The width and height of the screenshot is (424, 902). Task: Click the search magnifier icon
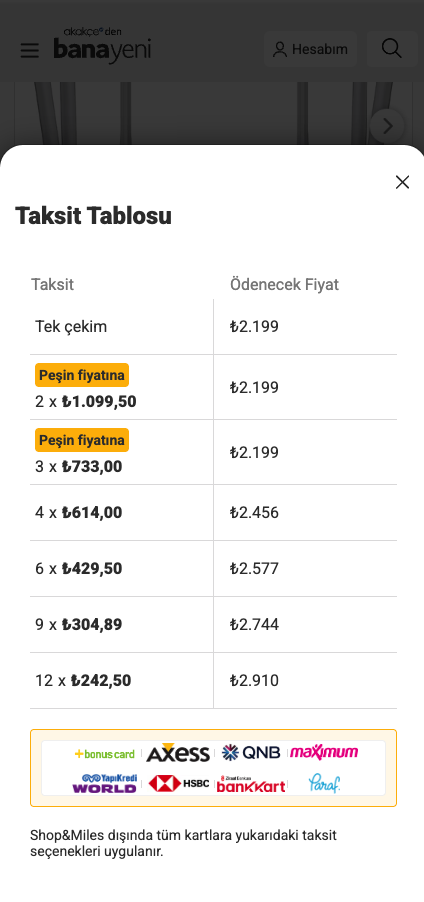tap(391, 49)
